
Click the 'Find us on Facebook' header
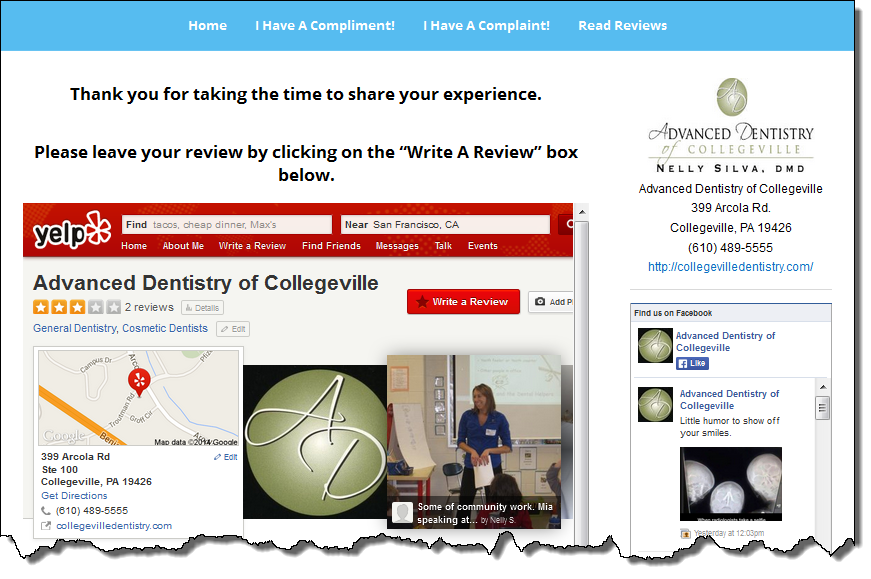pos(673,313)
